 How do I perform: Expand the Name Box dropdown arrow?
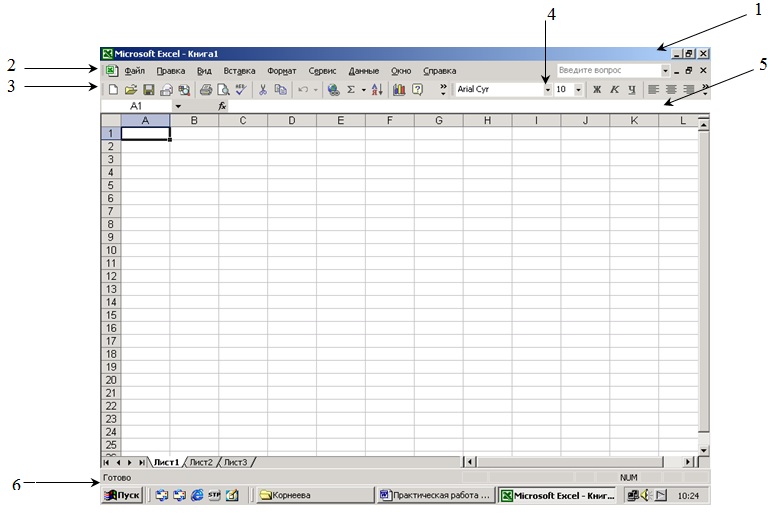coord(178,106)
